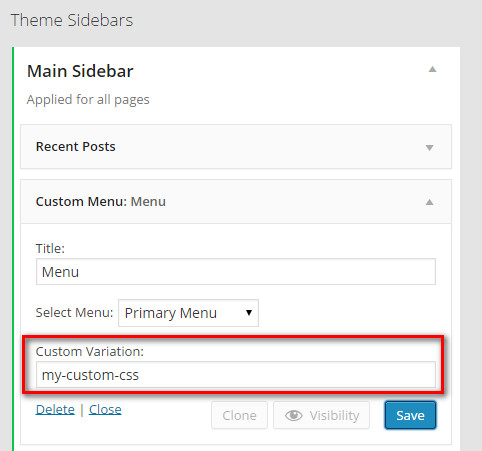Click the dropdown arrow beside Primary Menu
This screenshot has width=482, height=451.
point(249,313)
